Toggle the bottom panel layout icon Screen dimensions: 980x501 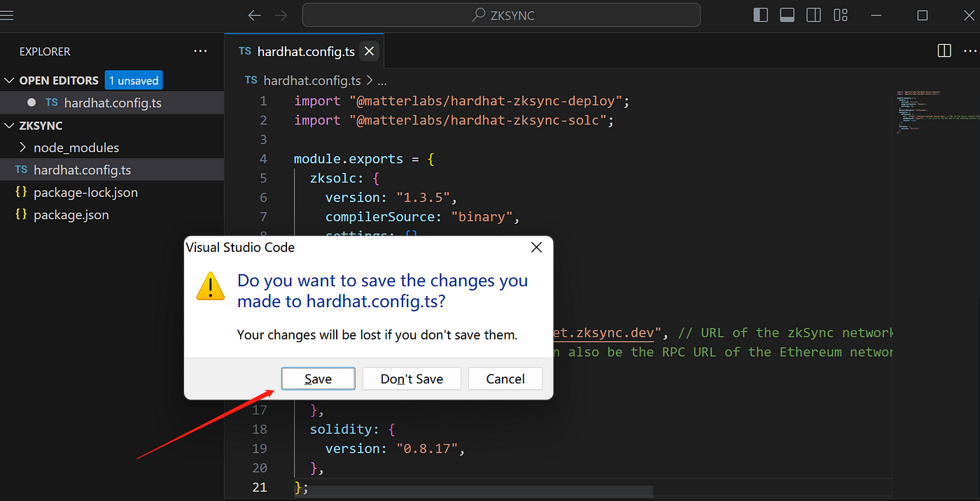(787, 15)
